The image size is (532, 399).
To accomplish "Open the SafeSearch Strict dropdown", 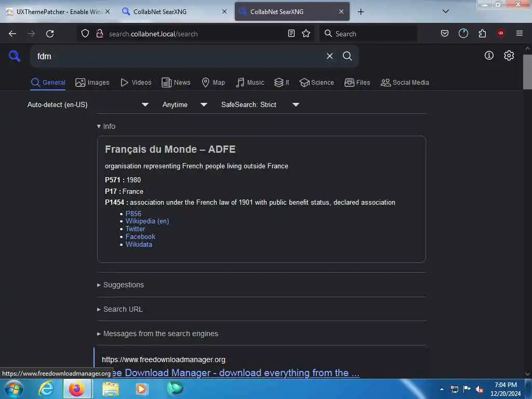I will tap(260, 104).
